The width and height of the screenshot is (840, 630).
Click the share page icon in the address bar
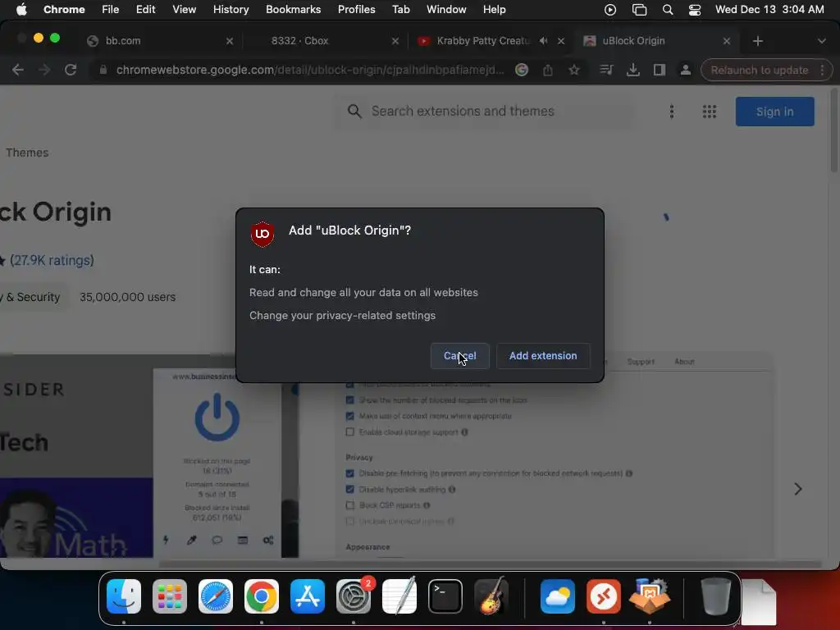click(547, 70)
